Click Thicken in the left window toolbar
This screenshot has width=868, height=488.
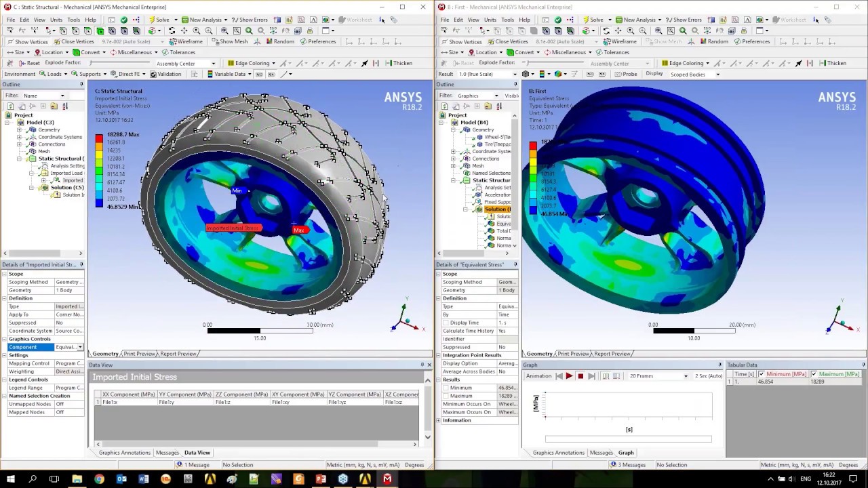point(398,63)
